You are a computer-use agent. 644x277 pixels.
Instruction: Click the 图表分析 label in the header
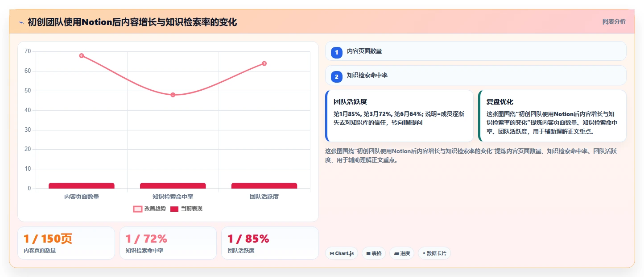[614, 21]
